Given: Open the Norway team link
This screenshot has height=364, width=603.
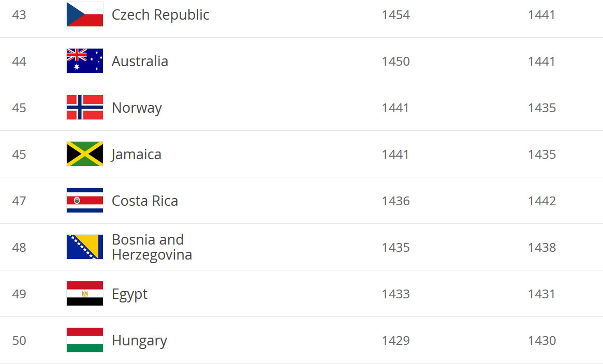Looking at the screenshot, I should (x=137, y=108).
